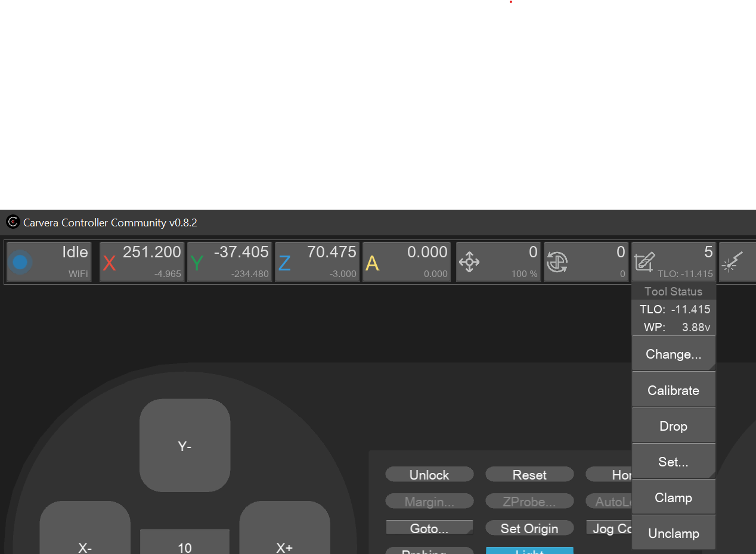Click the blue Z axis position icon
This screenshot has width=756, height=554.
(284, 263)
